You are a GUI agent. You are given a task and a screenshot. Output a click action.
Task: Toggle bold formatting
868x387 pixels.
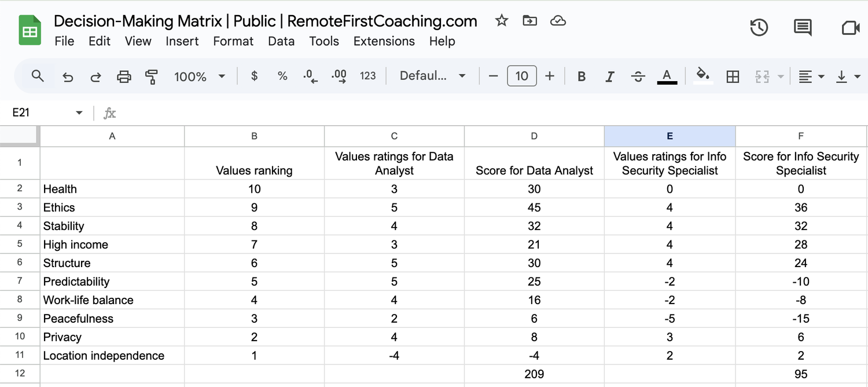pyautogui.click(x=581, y=76)
